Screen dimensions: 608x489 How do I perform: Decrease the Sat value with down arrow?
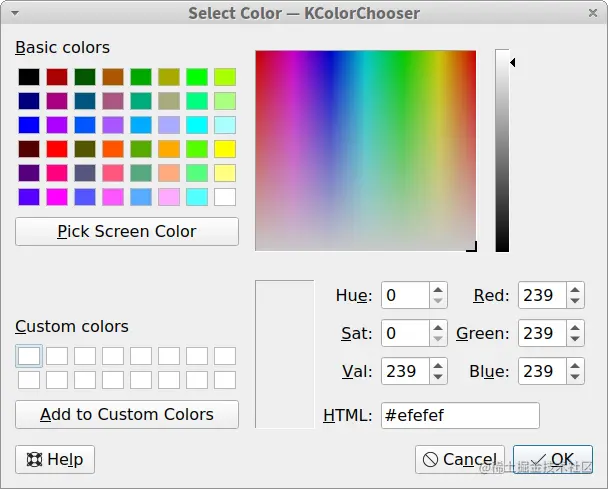(x=438, y=340)
